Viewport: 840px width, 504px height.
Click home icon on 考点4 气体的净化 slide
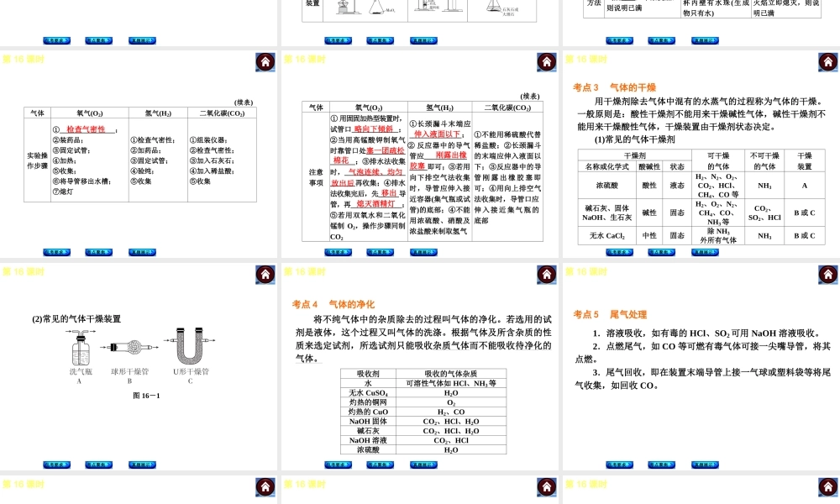click(x=547, y=274)
